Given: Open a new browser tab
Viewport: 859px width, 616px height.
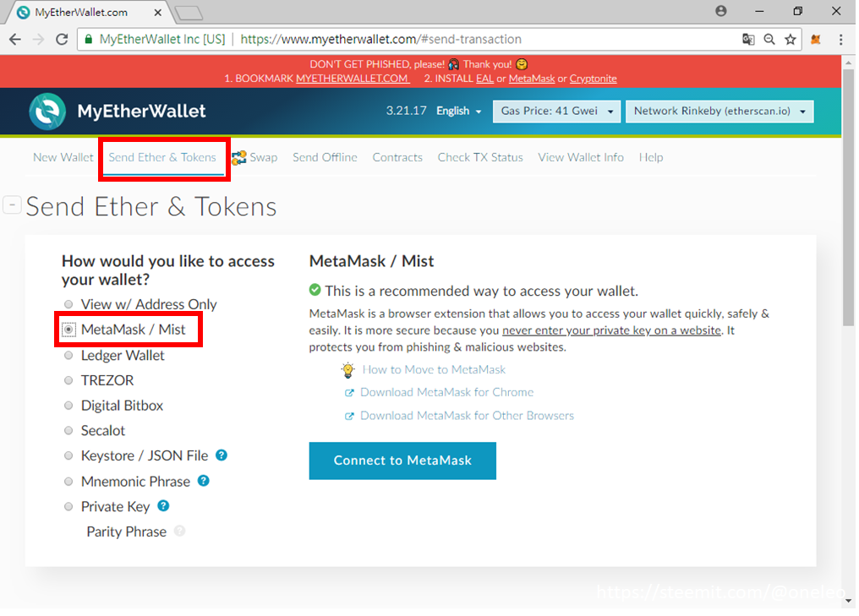Looking at the screenshot, I should point(189,13).
